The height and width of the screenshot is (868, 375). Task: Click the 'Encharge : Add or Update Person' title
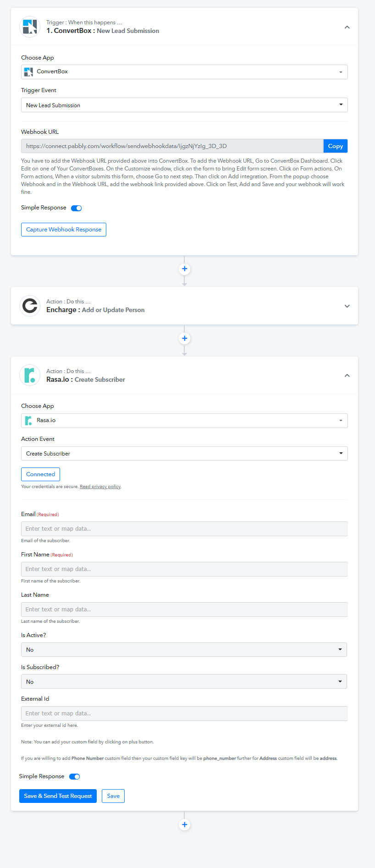[95, 310]
